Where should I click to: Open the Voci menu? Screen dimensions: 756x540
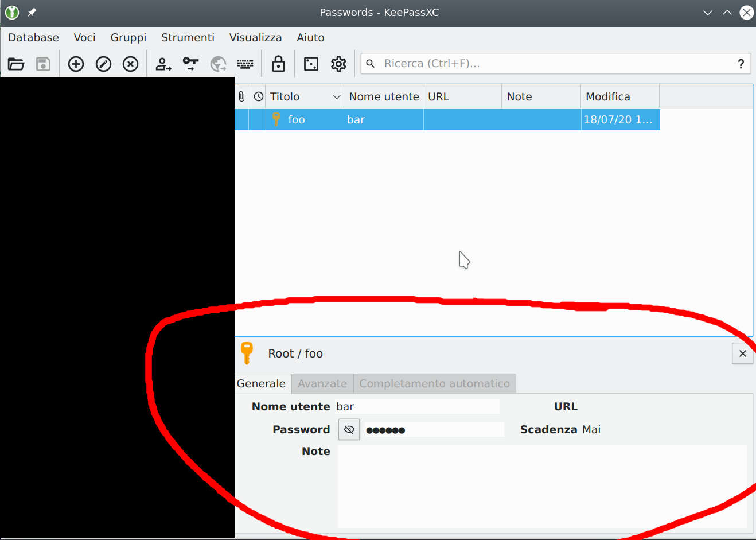pos(84,37)
